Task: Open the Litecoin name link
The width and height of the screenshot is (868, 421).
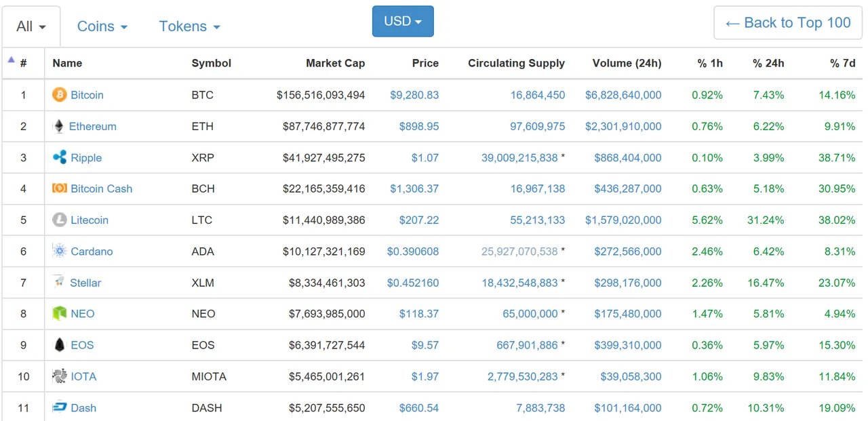Action: (90, 220)
